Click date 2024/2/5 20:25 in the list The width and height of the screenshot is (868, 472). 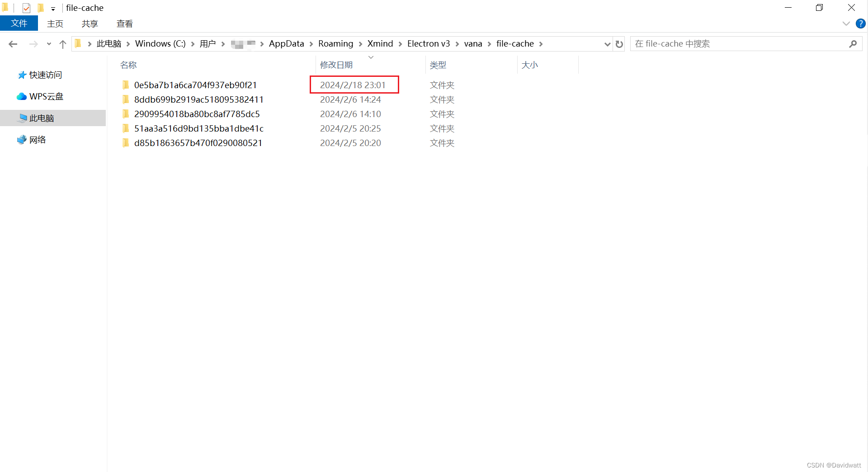[350, 128]
